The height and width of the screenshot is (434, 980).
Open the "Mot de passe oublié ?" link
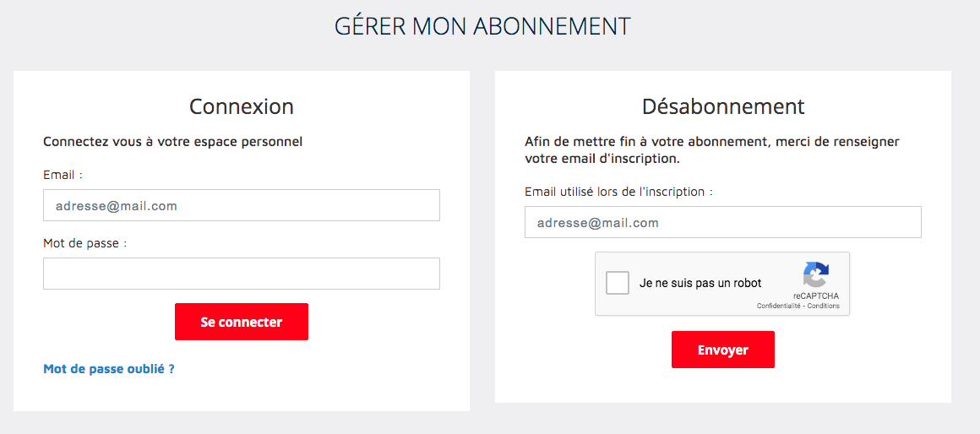click(109, 369)
